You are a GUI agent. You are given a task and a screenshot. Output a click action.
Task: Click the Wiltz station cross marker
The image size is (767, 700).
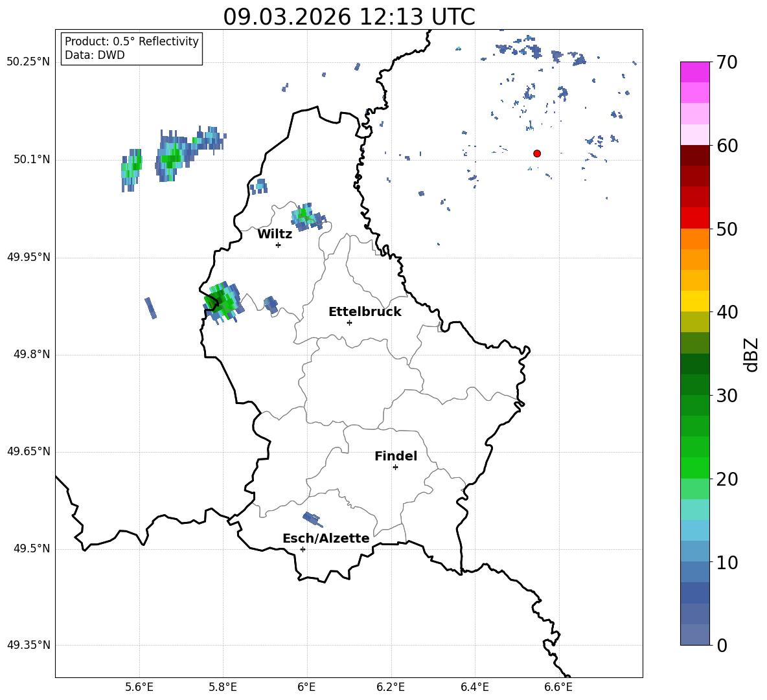(278, 245)
